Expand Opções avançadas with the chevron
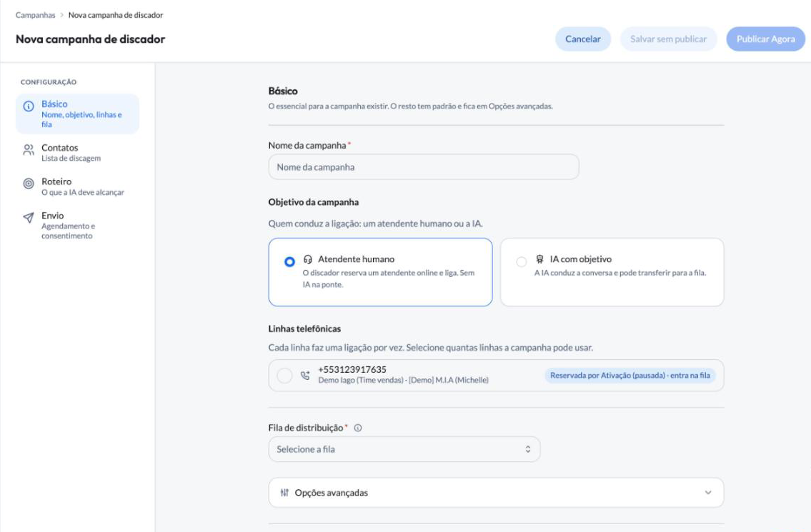This screenshot has height=532, width=811. 708,493
